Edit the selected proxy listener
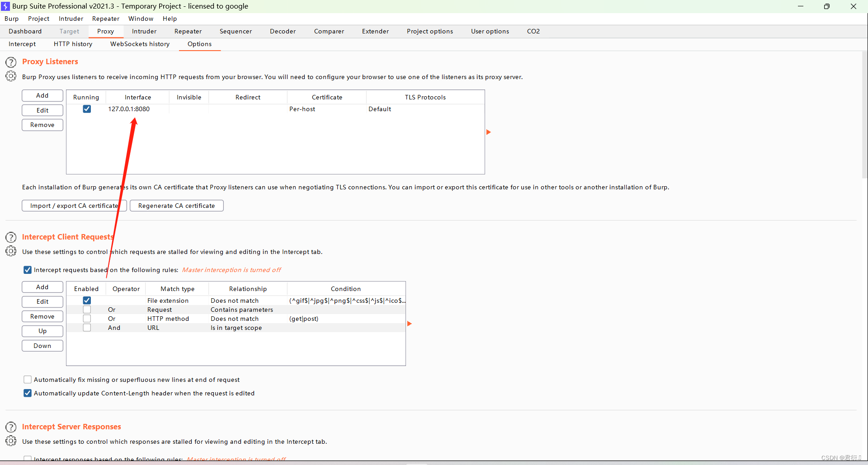 (42, 110)
